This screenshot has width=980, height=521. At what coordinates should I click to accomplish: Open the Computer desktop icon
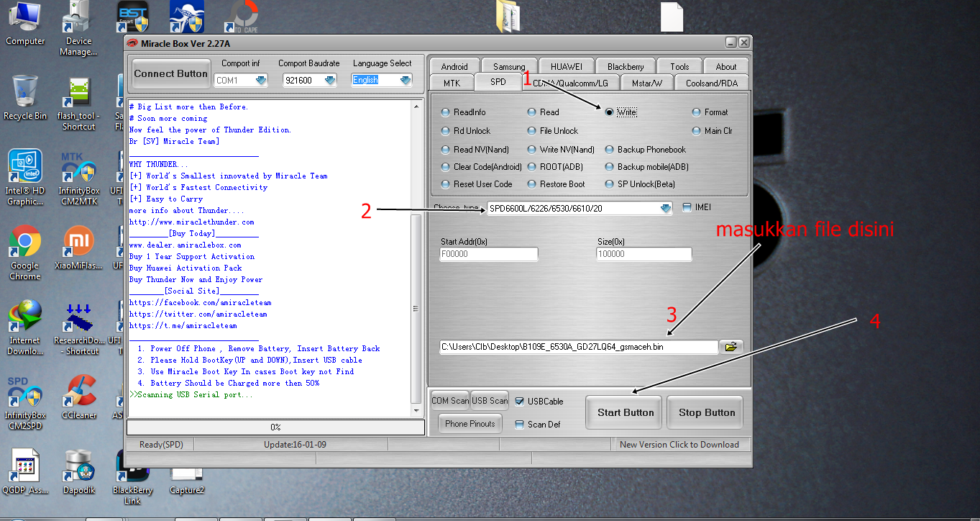(25, 22)
